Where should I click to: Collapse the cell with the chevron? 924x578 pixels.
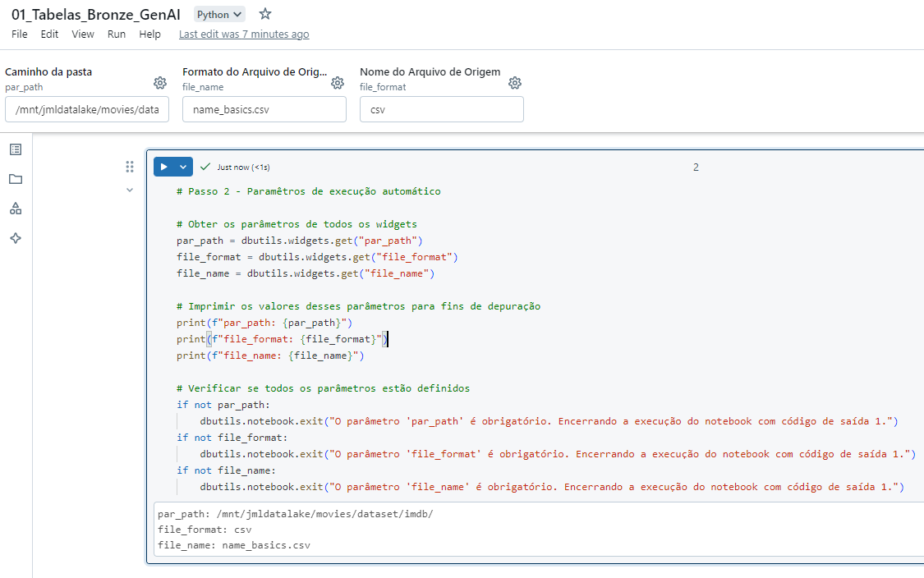tap(130, 190)
